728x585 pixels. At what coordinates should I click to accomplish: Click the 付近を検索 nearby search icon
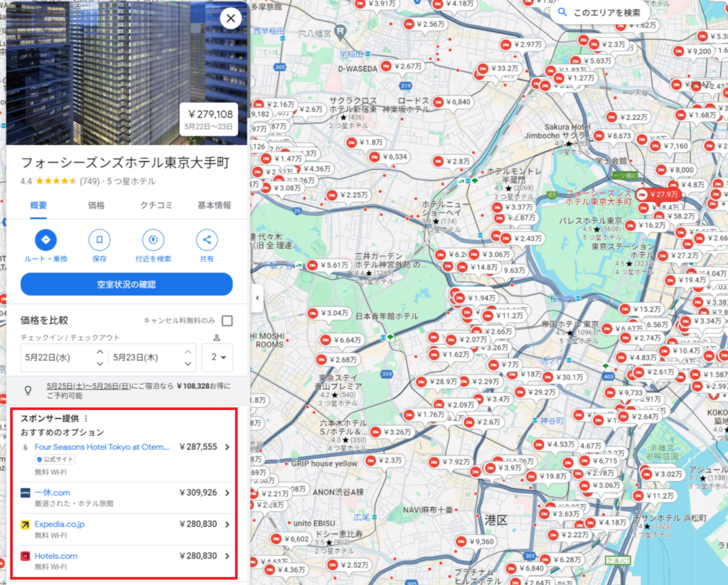click(x=154, y=240)
